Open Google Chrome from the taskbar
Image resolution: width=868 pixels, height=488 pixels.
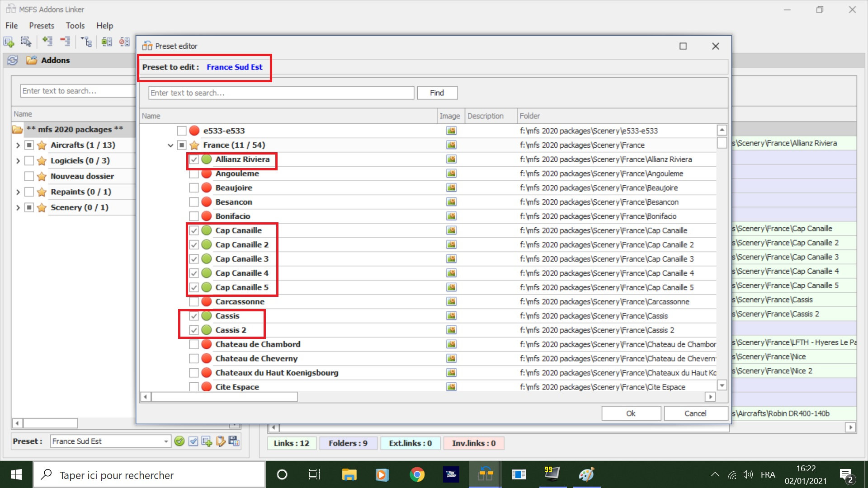(417, 474)
